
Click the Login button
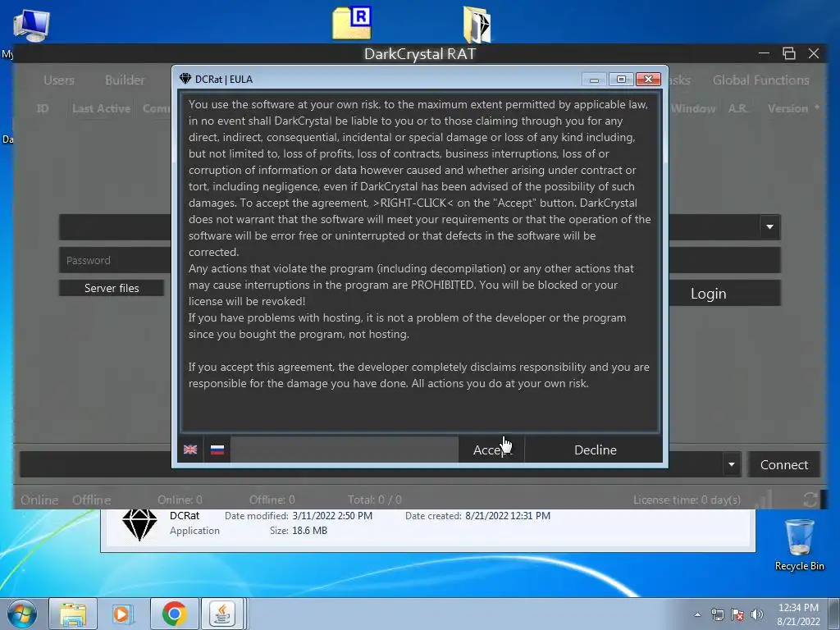point(708,294)
